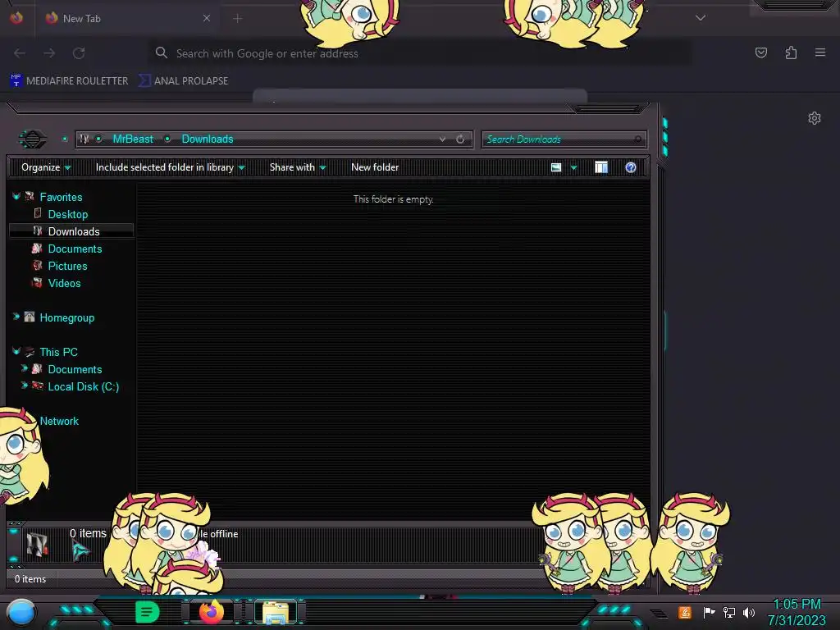Screen dimensions: 840x630
Task: Select Pictures under Favorites
Action: [x=67, y=266]
